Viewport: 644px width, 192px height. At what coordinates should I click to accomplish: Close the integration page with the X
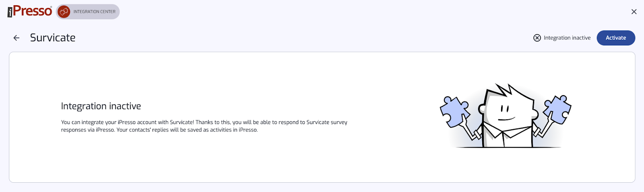coord(634,12)
